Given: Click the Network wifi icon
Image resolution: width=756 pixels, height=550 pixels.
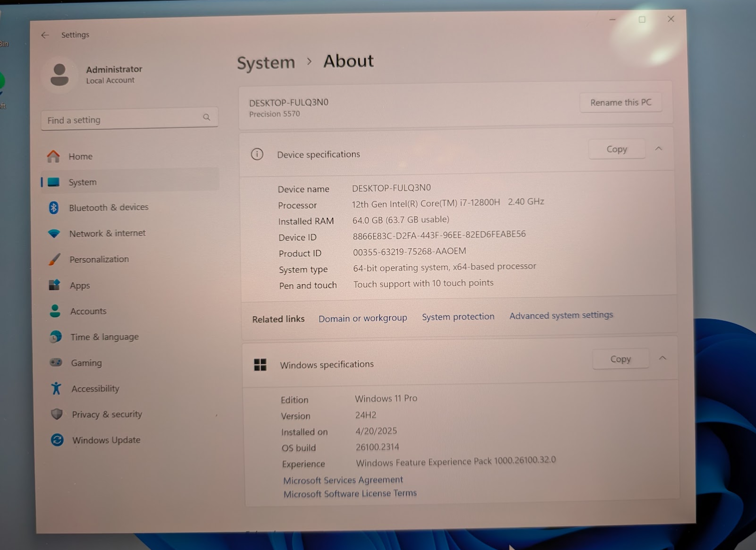Looking at the screenshot, I should point(54,234).
